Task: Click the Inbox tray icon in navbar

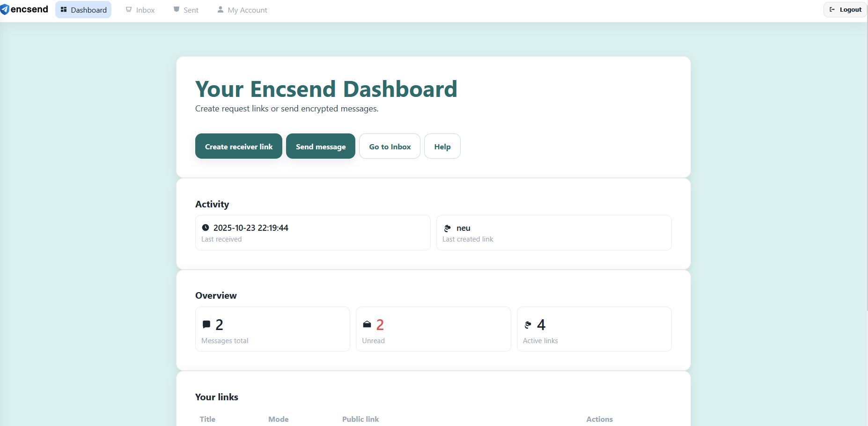Action: coord(128,9)
